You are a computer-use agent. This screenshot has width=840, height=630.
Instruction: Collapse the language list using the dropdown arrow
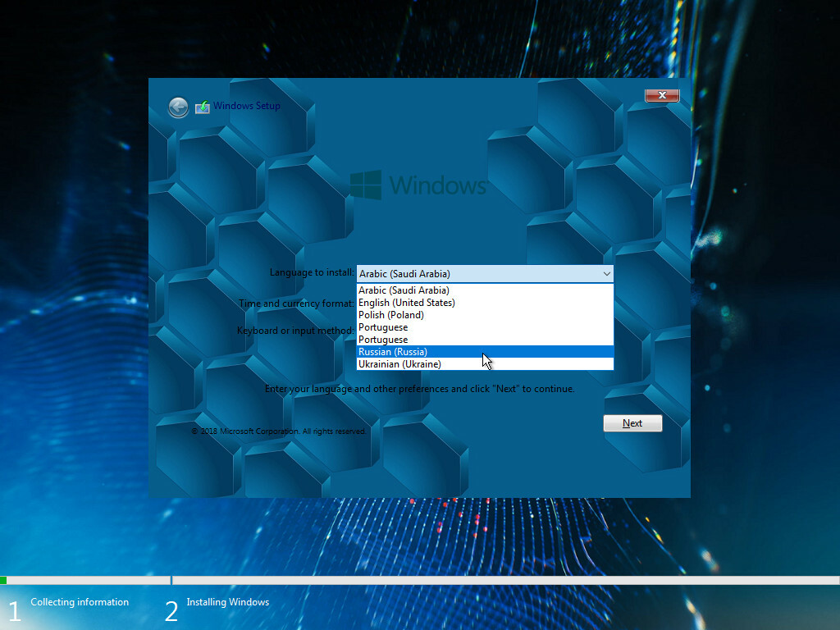coord(606,274)
